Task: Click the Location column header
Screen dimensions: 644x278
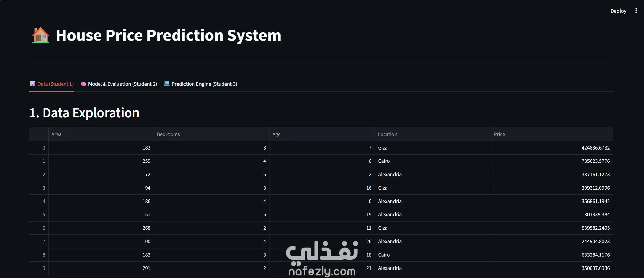Action: pos(433,134)
